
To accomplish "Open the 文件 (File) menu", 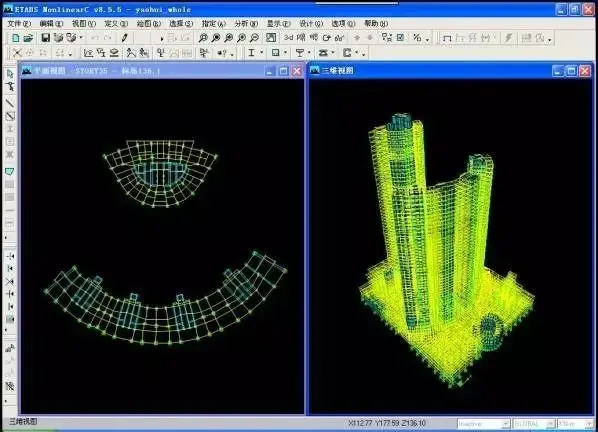I will click(19, 23).
